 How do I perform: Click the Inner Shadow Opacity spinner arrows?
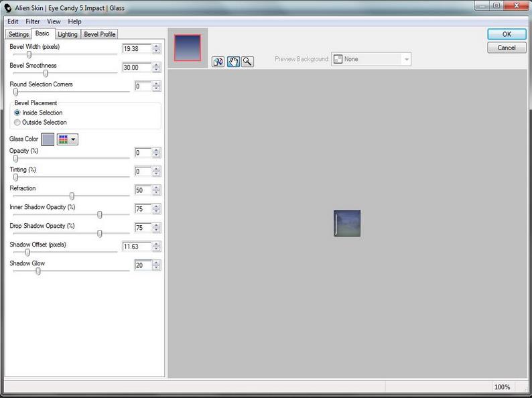coord(156,209)
